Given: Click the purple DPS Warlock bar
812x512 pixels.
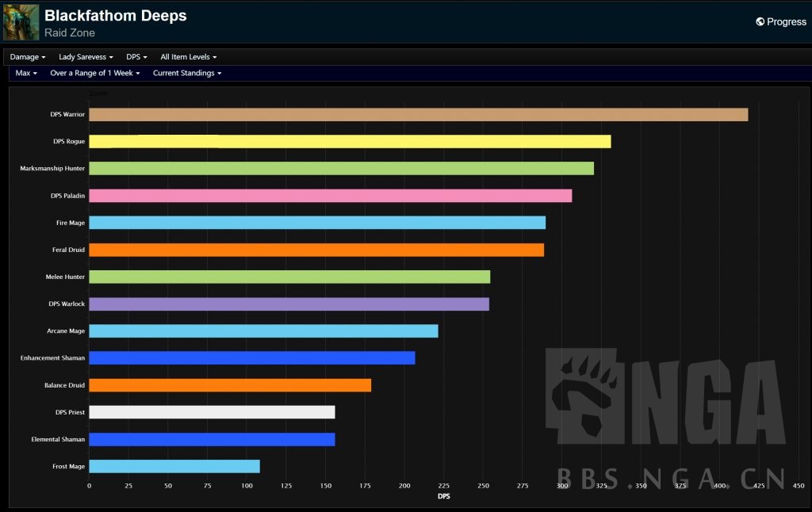Looking at the screenshot, I should [289, 304].
